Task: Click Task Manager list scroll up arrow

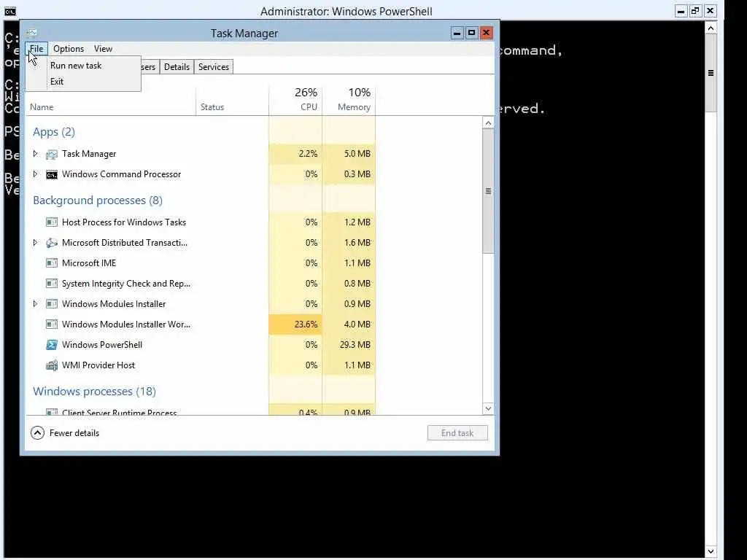Action: (488, 122)
